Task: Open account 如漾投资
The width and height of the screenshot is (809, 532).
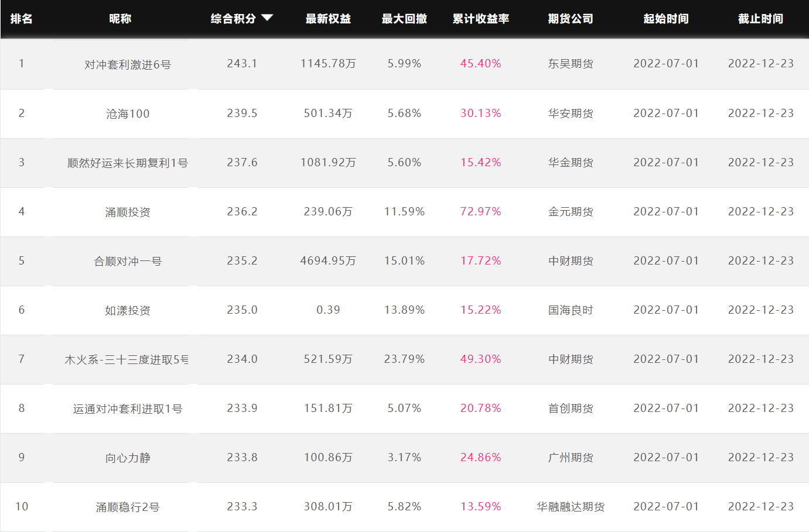Action: 128,310
